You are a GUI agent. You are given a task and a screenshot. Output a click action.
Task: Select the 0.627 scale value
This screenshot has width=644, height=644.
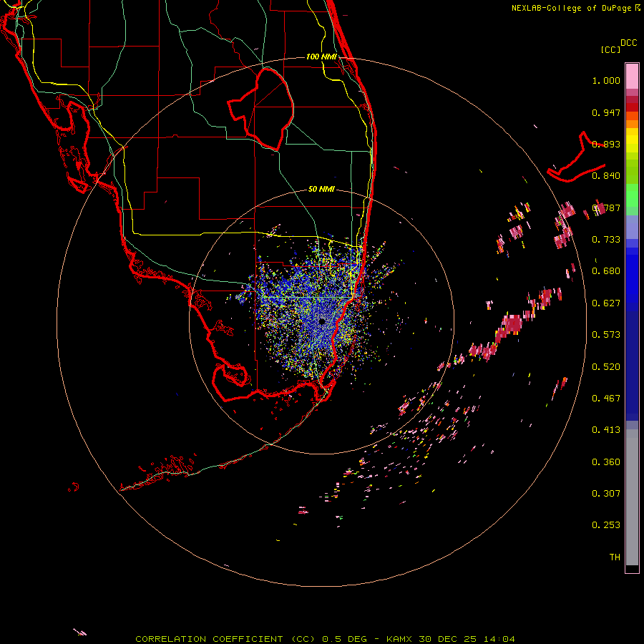click(x=606, y=303)
